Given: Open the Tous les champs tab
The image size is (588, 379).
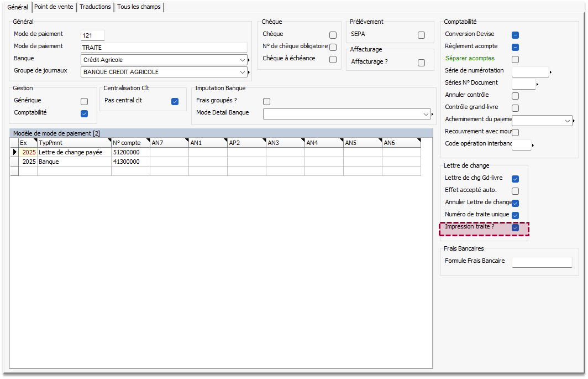Looking at the screenshot, I should tap(138, 7).
